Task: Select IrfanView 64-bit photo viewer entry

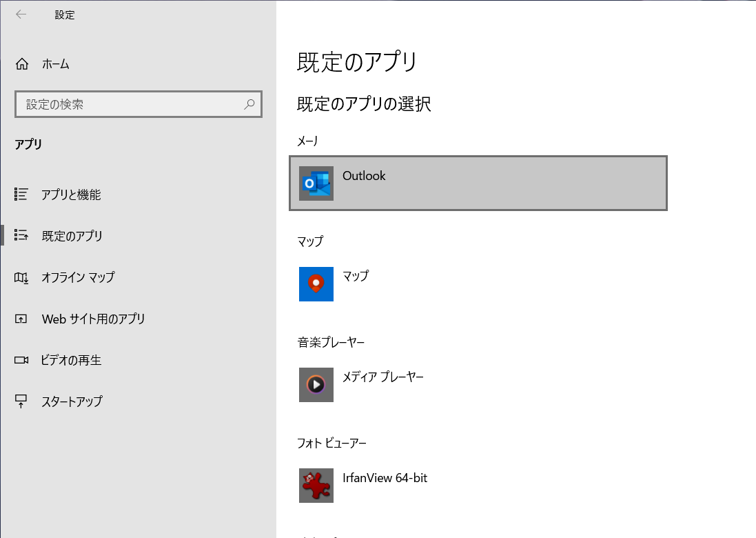Action: click(x=385, y=478)
